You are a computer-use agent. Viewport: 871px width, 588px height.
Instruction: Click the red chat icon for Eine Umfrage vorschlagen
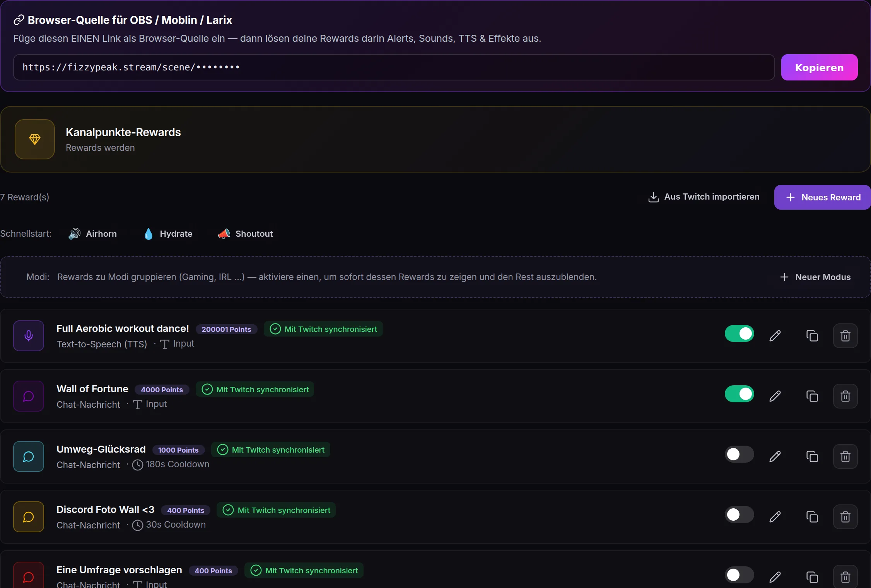click(x=29, y=575)
